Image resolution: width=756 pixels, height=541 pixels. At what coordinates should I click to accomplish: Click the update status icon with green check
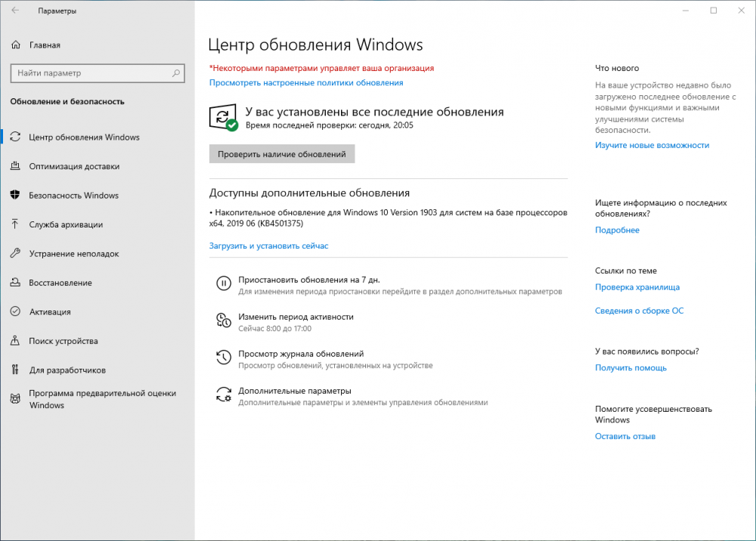point(223,118)
